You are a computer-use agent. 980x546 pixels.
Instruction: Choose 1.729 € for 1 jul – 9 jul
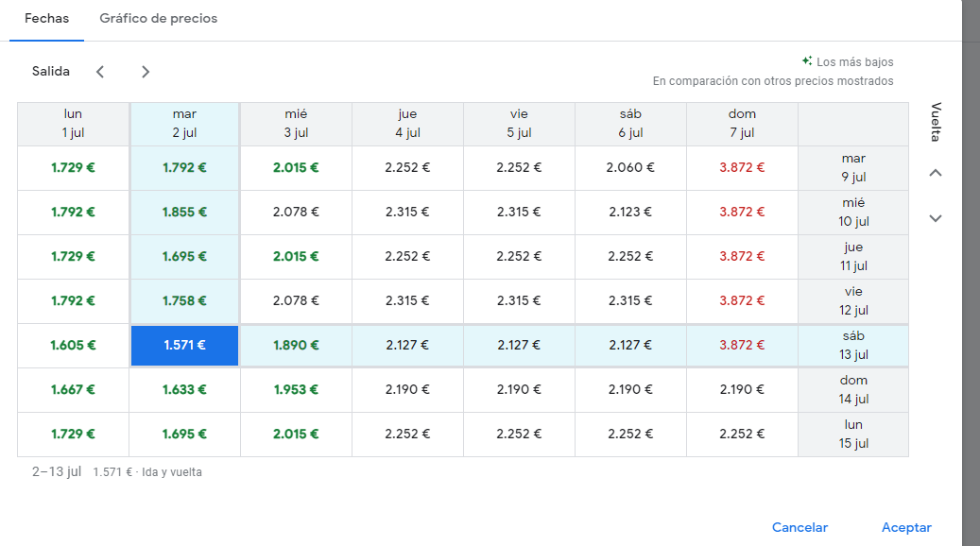73,168
